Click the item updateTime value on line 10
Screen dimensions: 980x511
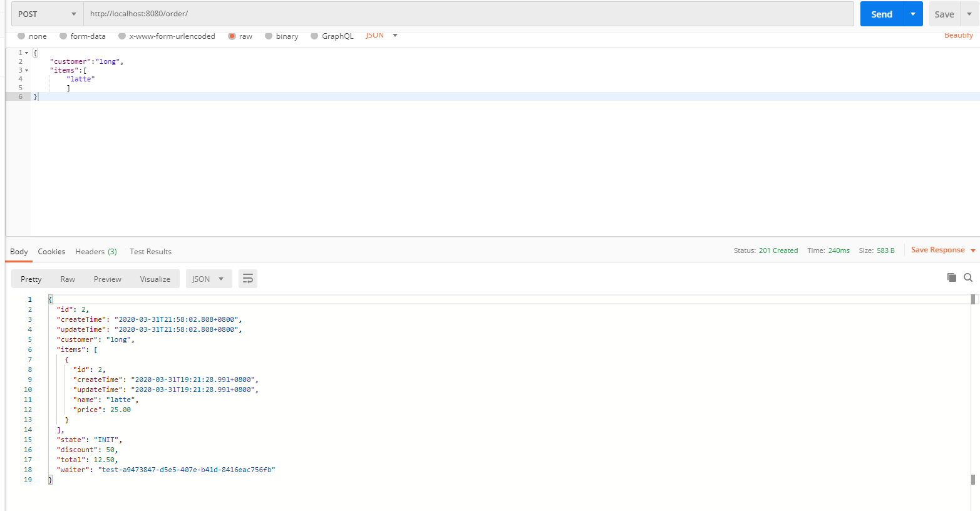click(x=193, y=390)
